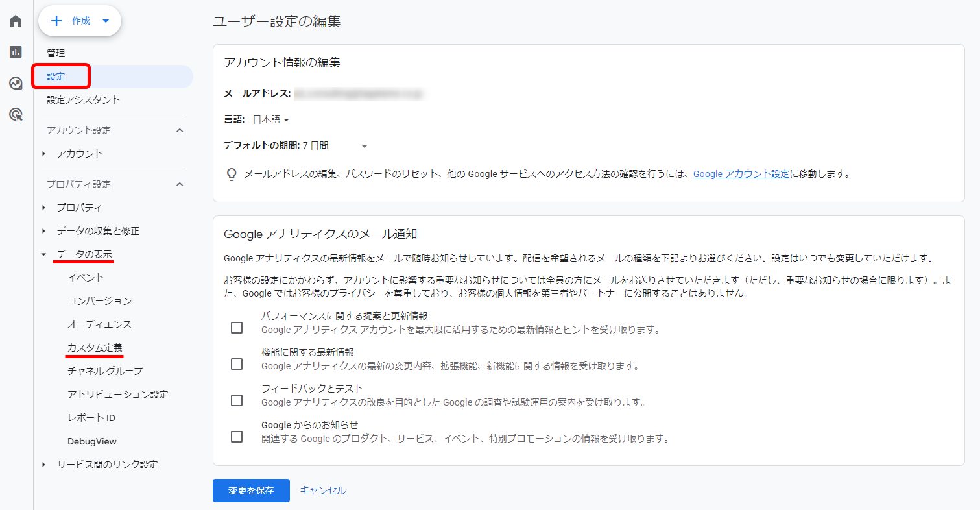Click the blurred メールアドレス value
The height and width of the screenshot is (510, 980).
(358, 94)
